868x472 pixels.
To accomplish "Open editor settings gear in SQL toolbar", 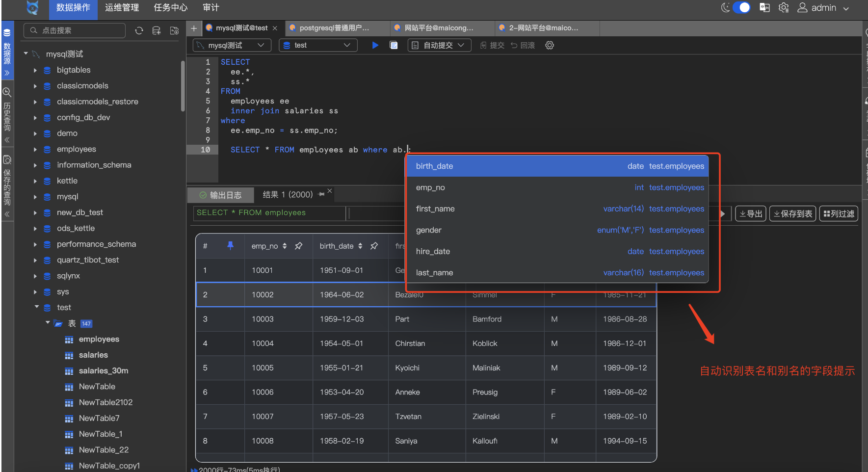I will click(x=550, y=45).
